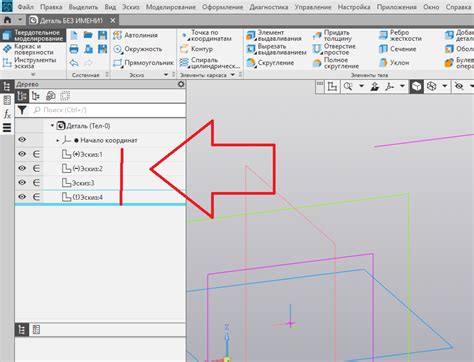Open the Эскиз panel dropdown arrow
This screenshot has height=362, width=474.
(166, 75)
